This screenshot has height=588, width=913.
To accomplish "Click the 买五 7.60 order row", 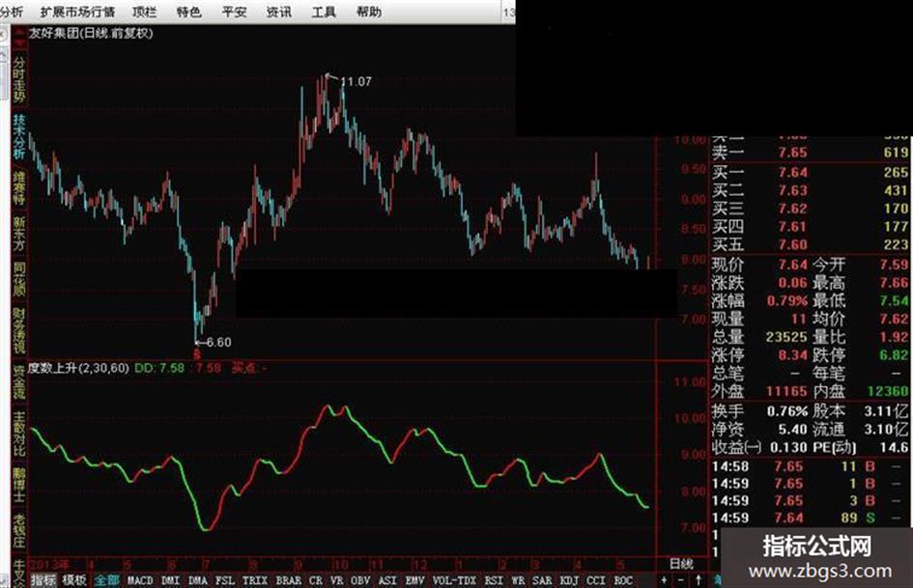I will point(810,244).
